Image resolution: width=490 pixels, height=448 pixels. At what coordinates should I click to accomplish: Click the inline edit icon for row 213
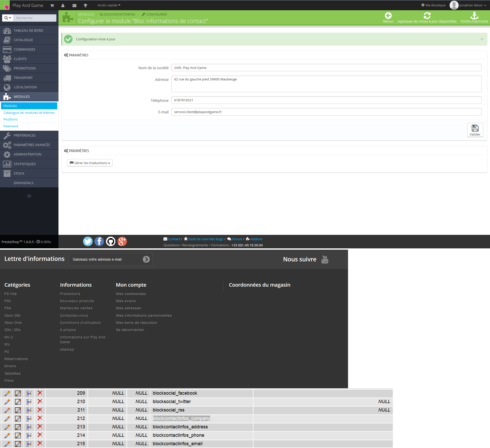(x=18, y=427)
